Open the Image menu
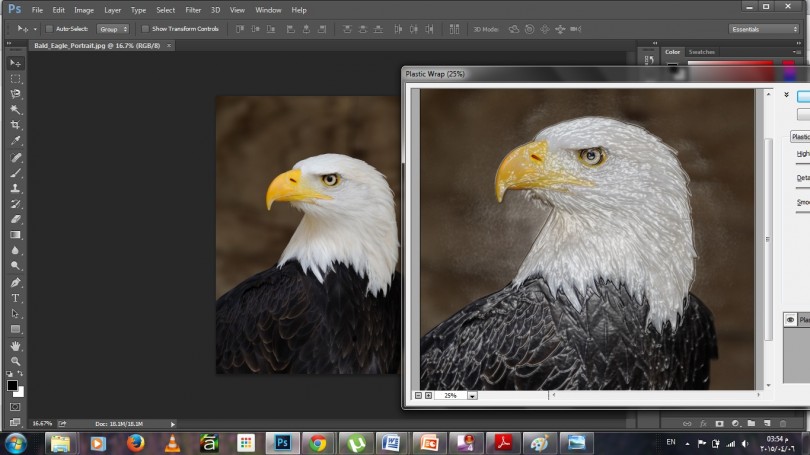Image resolution: width=810 pixels, height=455 pixels. coord(84,10)
